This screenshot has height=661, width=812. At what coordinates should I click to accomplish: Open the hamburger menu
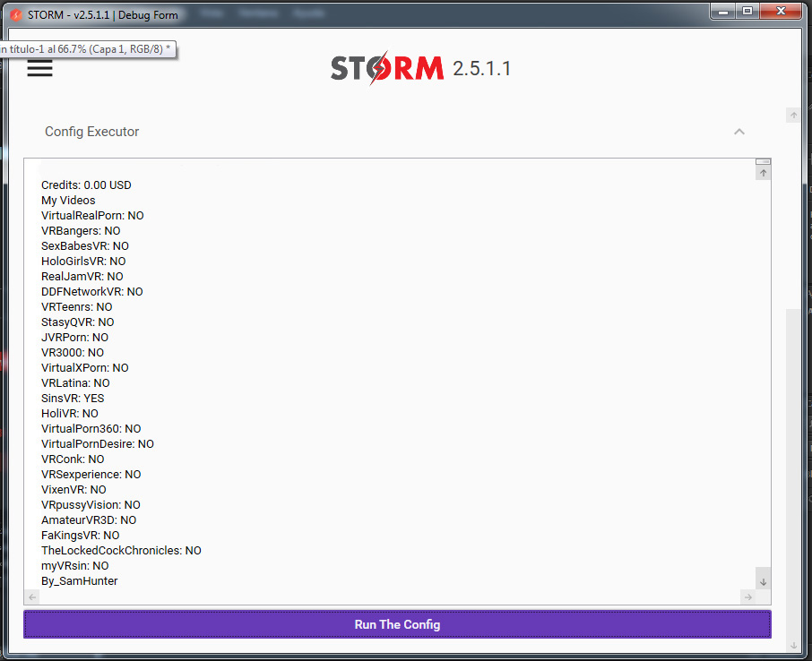pos(39,68)
